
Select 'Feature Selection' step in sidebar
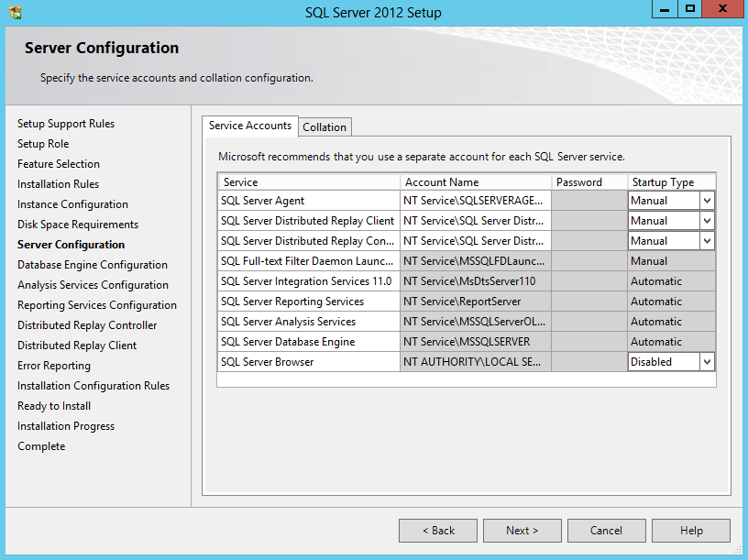coord(58,164)
